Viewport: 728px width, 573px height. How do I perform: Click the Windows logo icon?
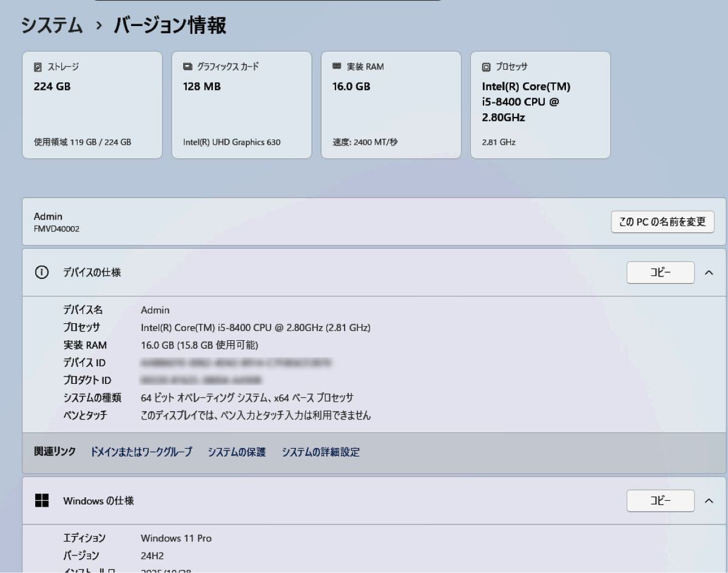[41, 501]
